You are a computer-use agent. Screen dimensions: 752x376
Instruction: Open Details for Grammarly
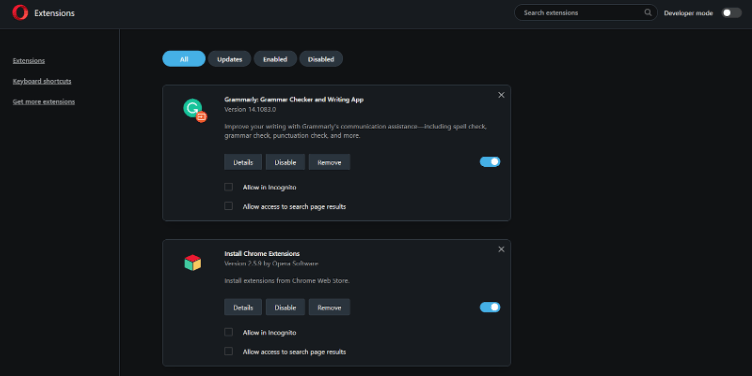click(243, 162)
